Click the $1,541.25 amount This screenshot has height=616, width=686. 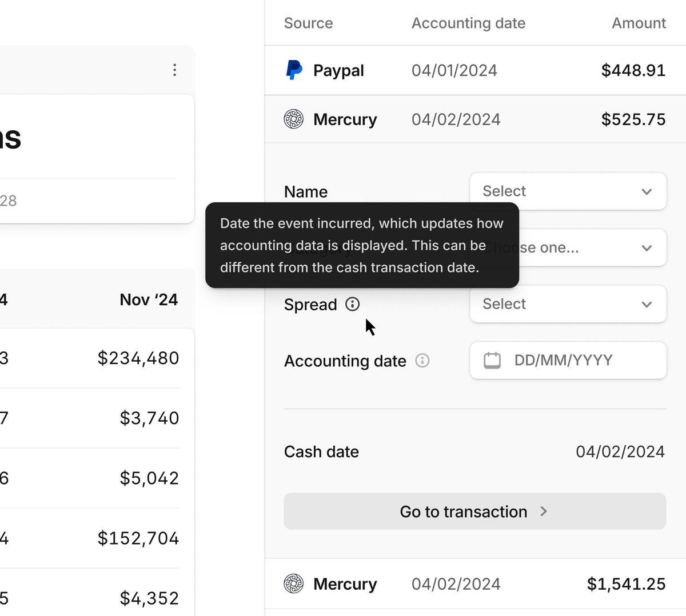626,584
